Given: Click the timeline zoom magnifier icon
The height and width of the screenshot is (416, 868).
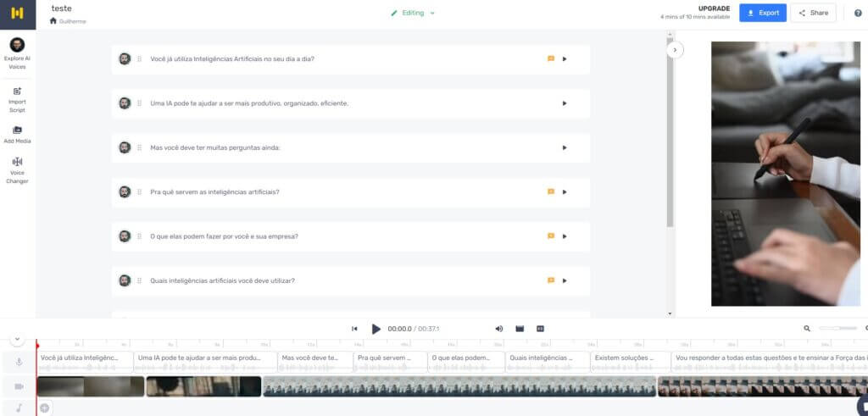Looking at the screenshot, I should pyautogui.click(x=807, y=329).
